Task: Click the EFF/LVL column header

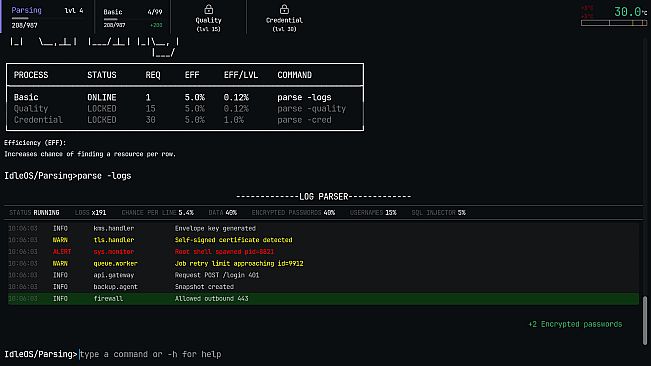Action: (x=241, y=75)
